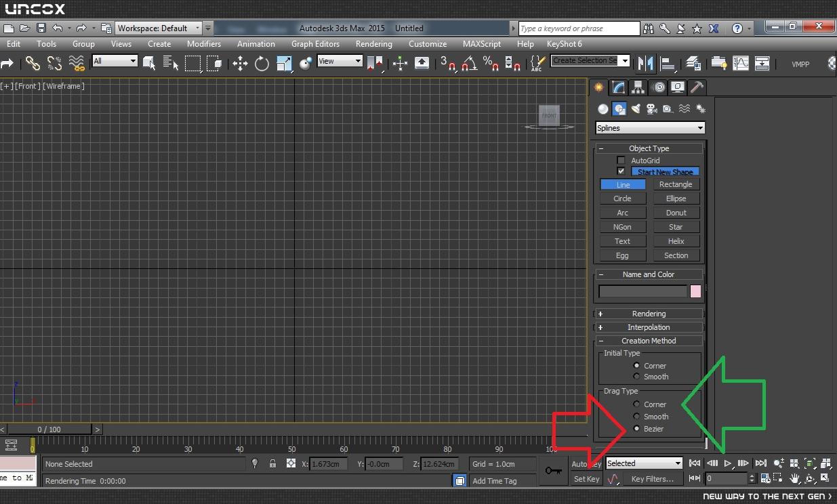Screen dimensions: 837x504
Task: Open the MAXScript menu
Action: point(482,43)
